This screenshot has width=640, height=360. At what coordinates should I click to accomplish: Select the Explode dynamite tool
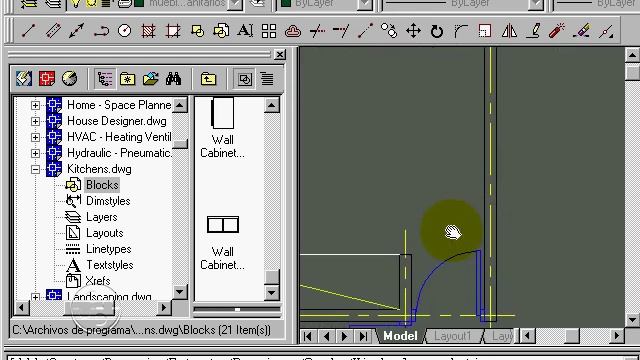[x=557, y=31]
